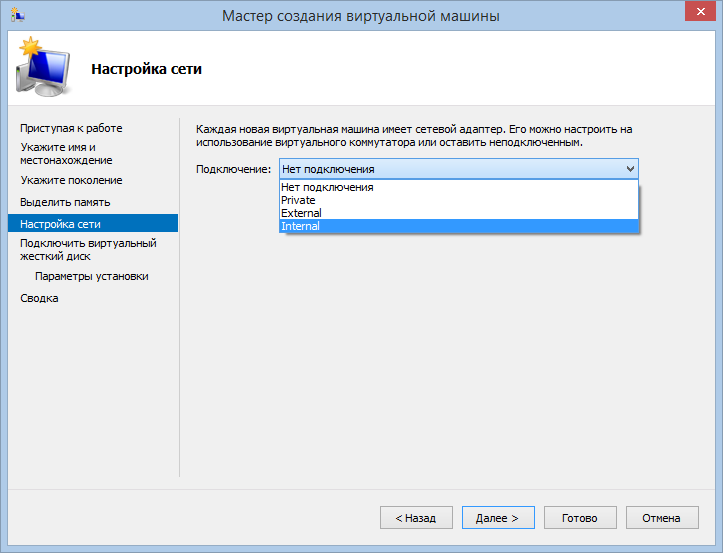This screenshot has width=723, height=553.
Task: Open the 'Укажите имя и местонахождение' step
Action: [x=66, y=153]
